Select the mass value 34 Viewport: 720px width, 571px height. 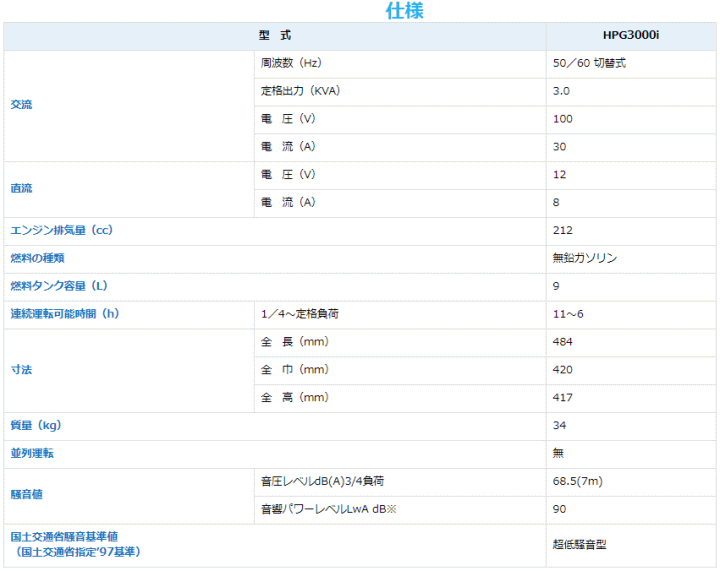[559, 425]
